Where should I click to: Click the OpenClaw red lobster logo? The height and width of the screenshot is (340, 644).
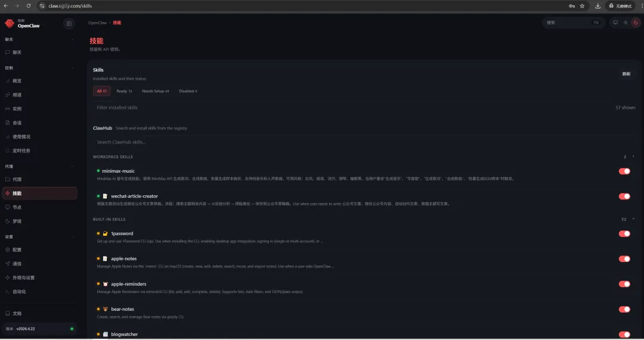[10, 23]
